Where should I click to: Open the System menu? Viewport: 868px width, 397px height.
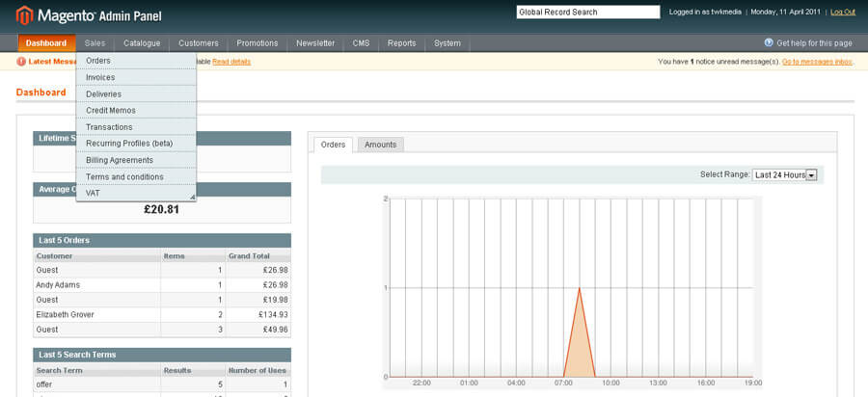tap(448, 43)
